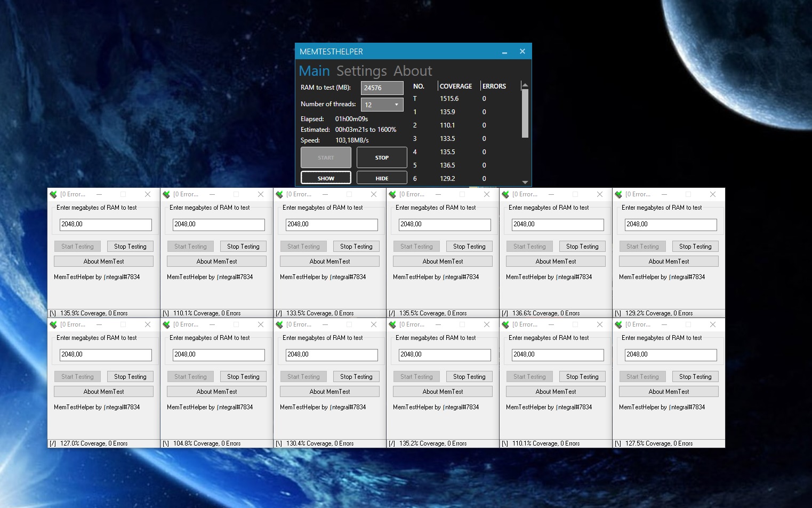812x508 pixels.
Task: Click the MemTest icon on the 129.2% coverage window
Action: (x=618, y=194)
